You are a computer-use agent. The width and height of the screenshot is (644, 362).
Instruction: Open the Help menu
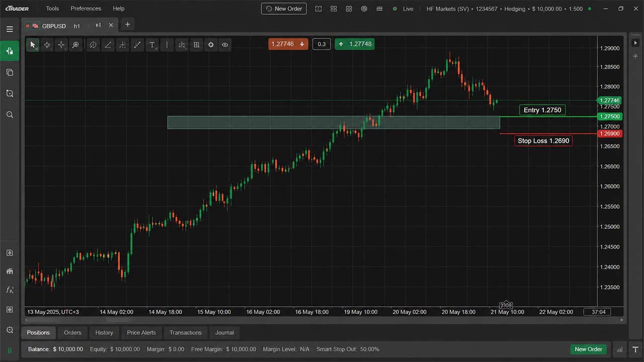[119, 9]
